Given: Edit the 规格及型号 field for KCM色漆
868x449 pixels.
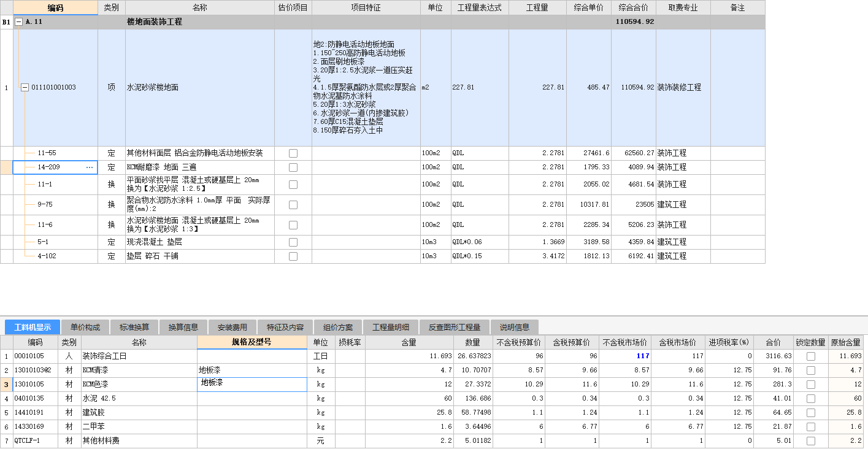Looking at the screenshot, I should (x=252, y=385).
